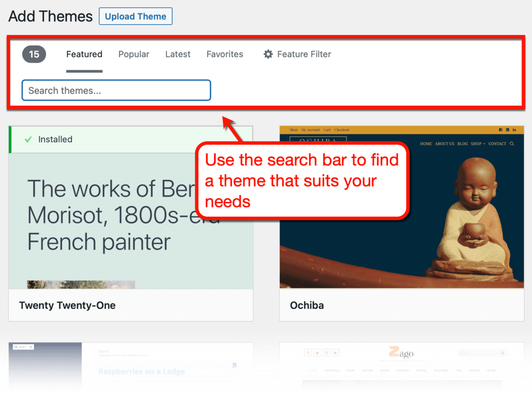Click the search icon in Zago's search box

(503, 353)
